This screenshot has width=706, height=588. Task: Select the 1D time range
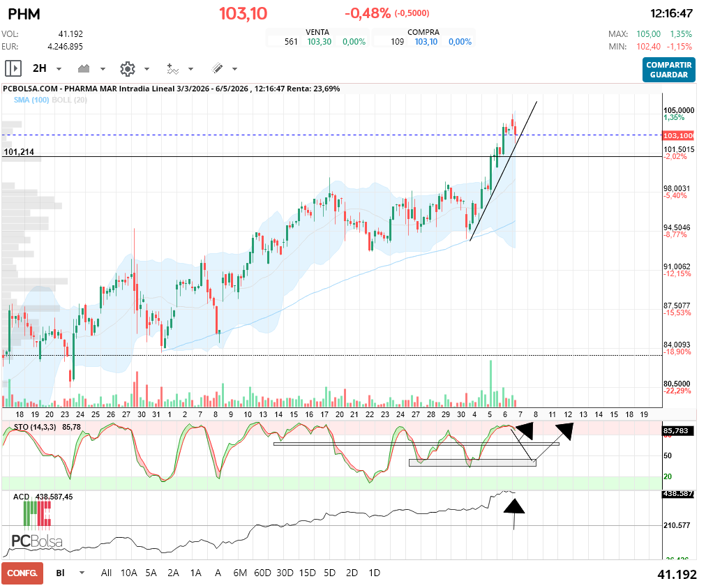374,573
